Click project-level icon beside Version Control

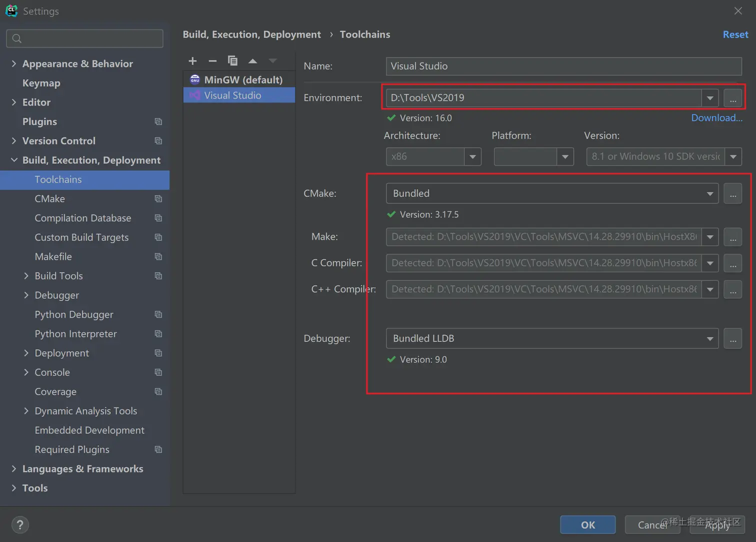coord(158,141)
